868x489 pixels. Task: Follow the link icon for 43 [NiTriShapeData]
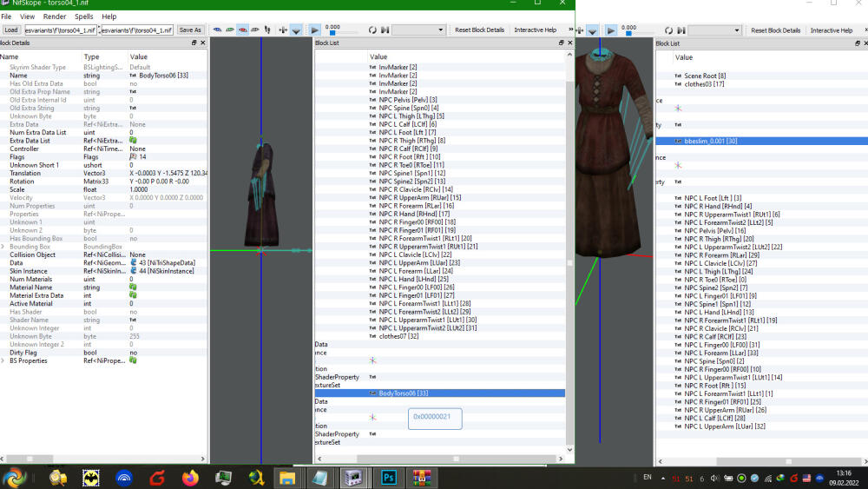pos(134,262)
